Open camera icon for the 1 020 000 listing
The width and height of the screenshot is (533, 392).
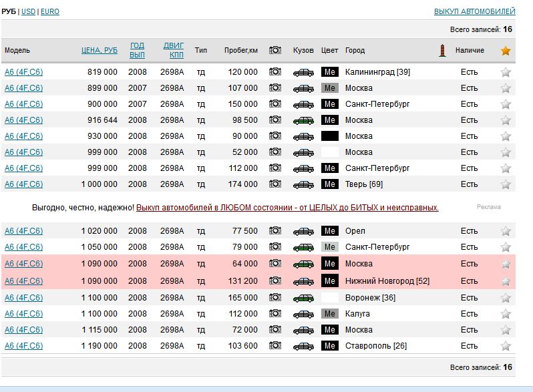275,230
